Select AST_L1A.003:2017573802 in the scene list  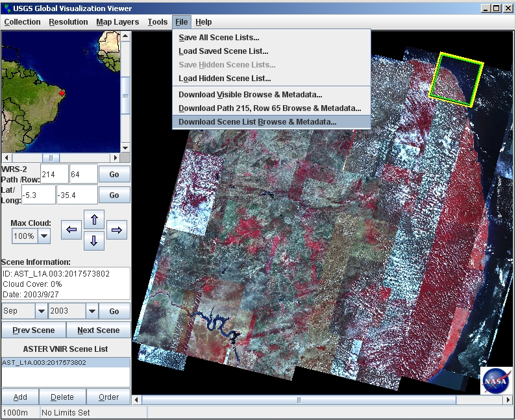(x=66, y=362)
